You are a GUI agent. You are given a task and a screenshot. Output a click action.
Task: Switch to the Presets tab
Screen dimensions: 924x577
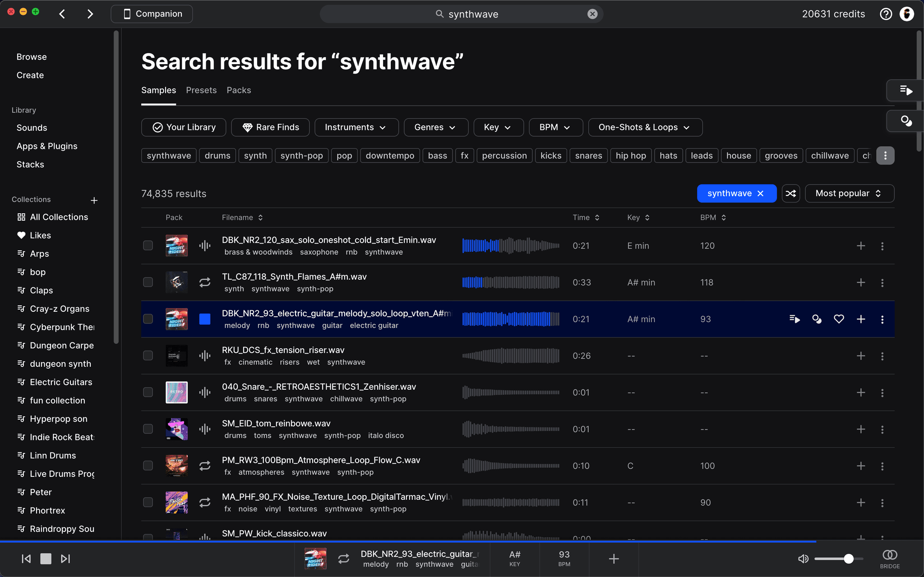pos(201,90)
